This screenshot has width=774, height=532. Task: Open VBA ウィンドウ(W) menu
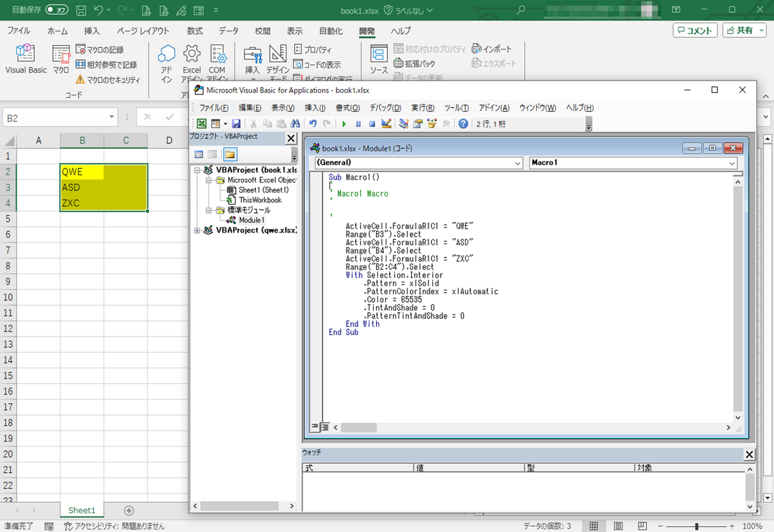click(x=537, y=108)
